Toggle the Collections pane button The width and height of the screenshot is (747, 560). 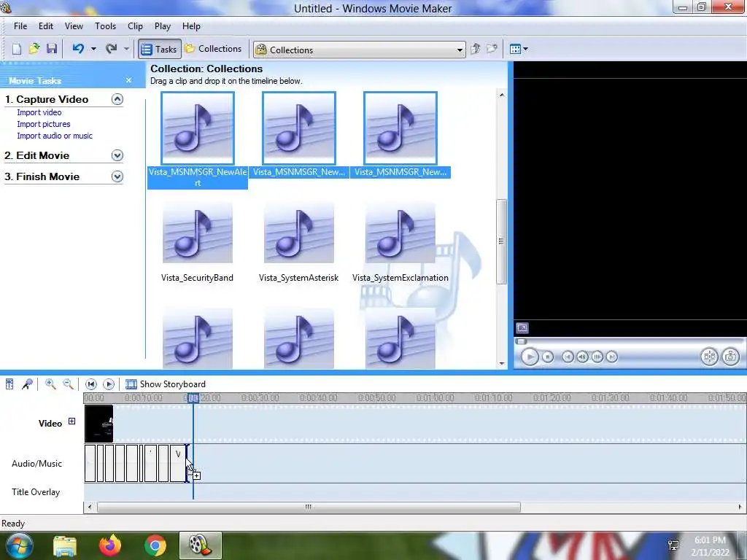pyautogui.click(x=214, y=49)
